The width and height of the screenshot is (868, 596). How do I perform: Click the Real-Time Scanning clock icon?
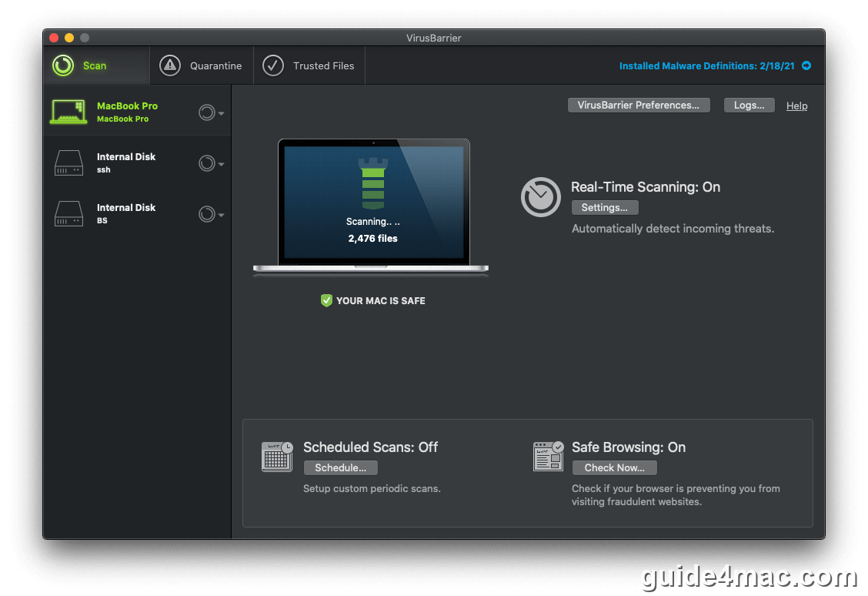point(541,197)
